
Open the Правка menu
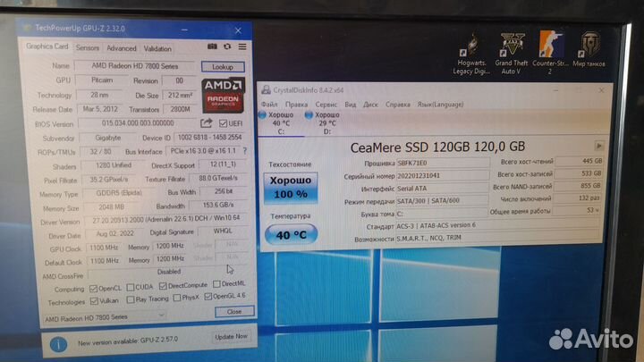point(297,105)
